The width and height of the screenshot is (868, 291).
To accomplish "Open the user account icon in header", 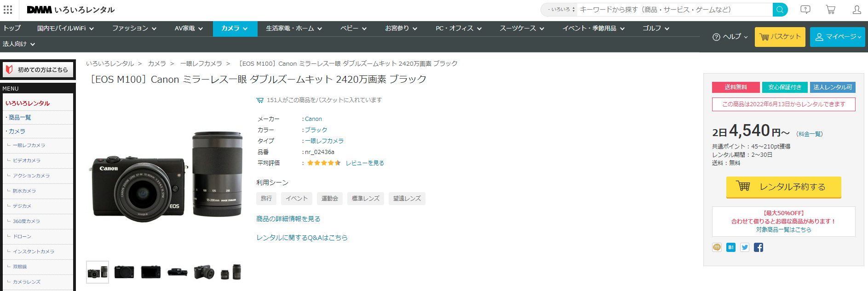I will tap(857, 10).
